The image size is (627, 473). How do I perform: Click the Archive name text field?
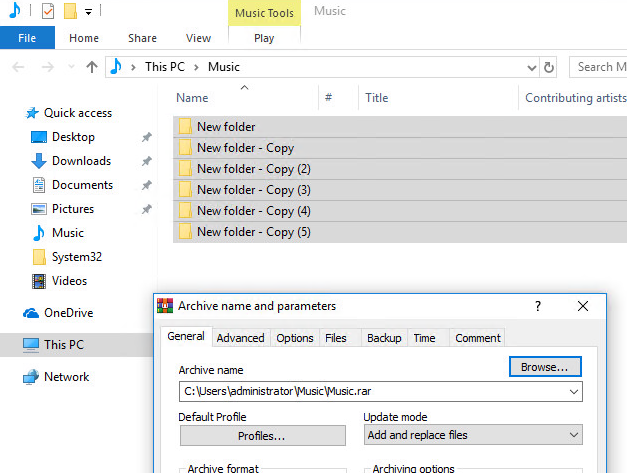click(x=380, y=391)
